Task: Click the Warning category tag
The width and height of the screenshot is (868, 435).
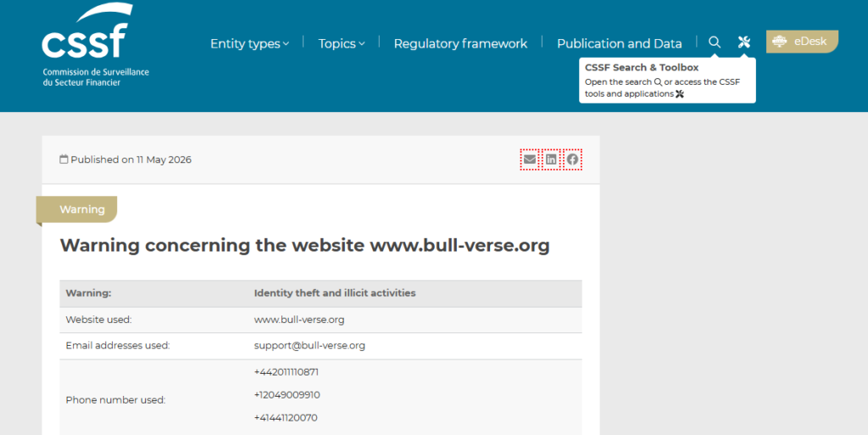Action: (77, 209)
